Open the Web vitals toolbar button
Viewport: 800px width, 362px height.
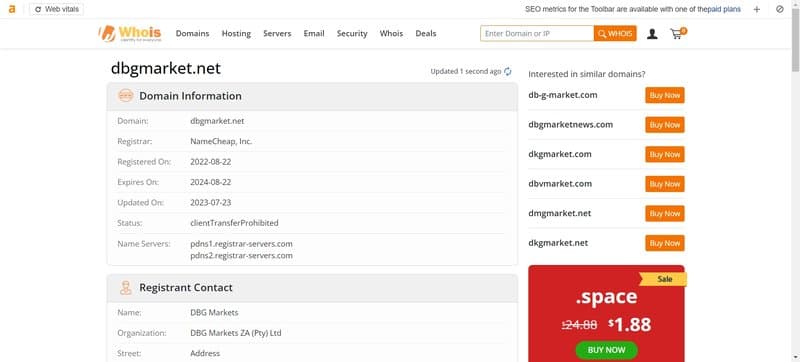56,9
